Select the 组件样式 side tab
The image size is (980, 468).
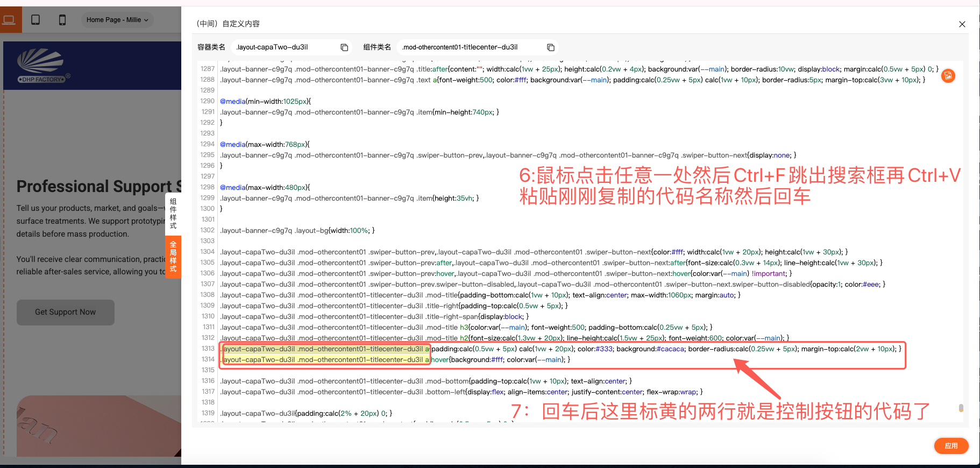click(173, 214)
